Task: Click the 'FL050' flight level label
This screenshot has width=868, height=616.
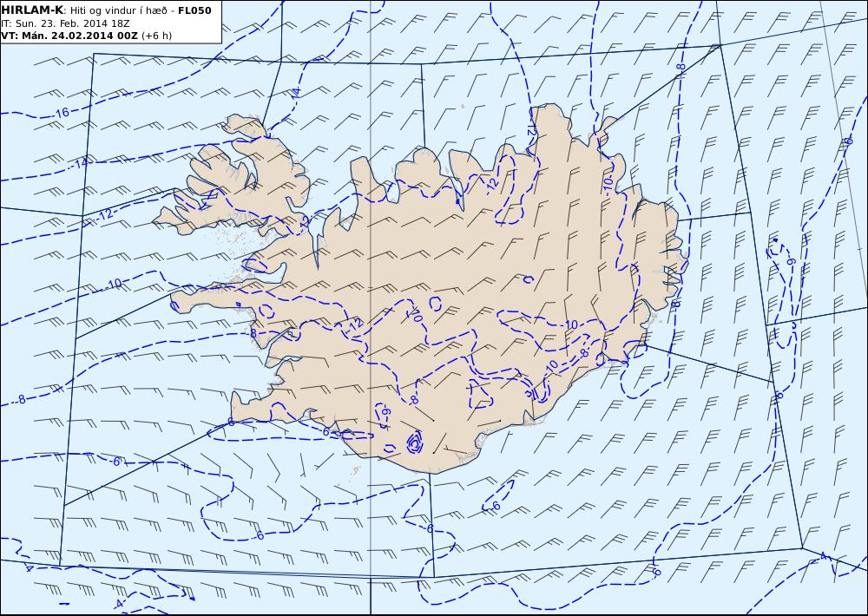Action: click(x=194, y=10)
